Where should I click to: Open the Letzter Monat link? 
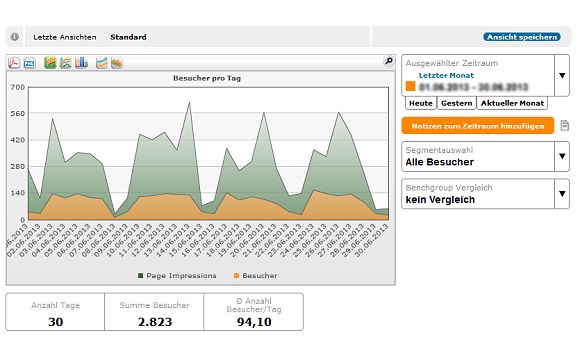446,75
